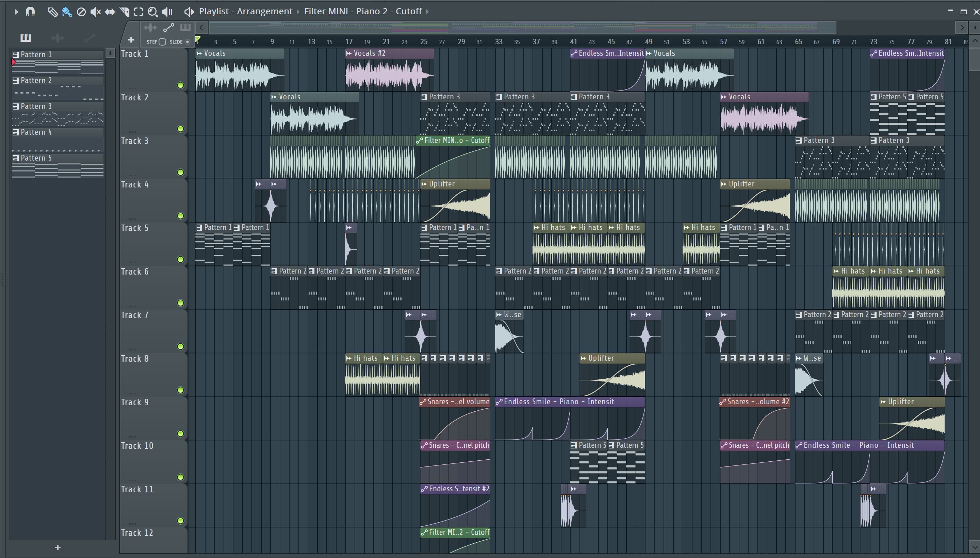Viewport: 980px width, 558px height.
Task: Toggle the STEP editing switch
Action: 162,42
